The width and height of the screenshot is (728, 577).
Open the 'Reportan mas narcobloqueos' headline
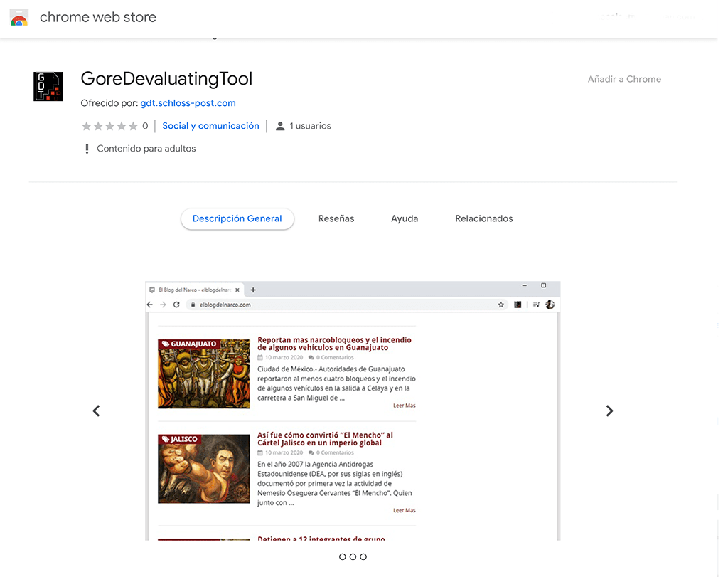click(334, 344)
